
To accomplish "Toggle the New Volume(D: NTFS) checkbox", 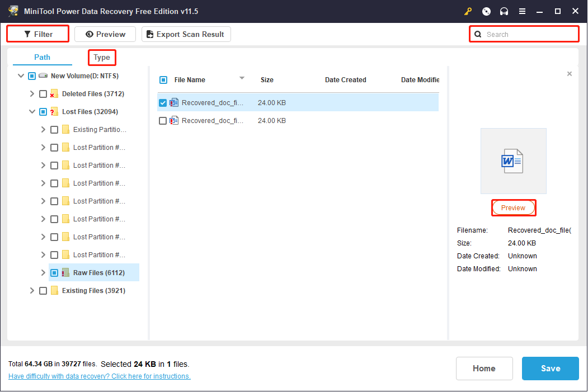I will point(32,76).
